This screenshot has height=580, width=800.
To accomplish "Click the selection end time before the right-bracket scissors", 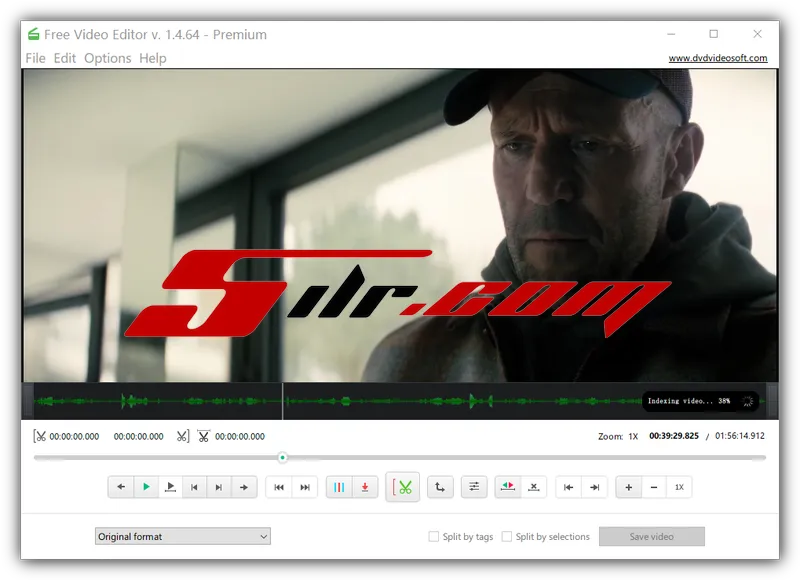I will click(x=138, y=437).
